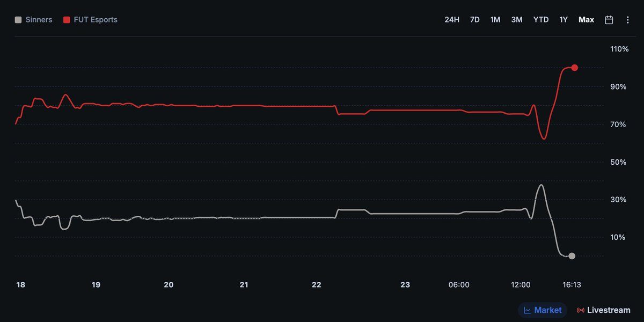
Task: Click the 30% y-axis label
Action: click(618, 199)
